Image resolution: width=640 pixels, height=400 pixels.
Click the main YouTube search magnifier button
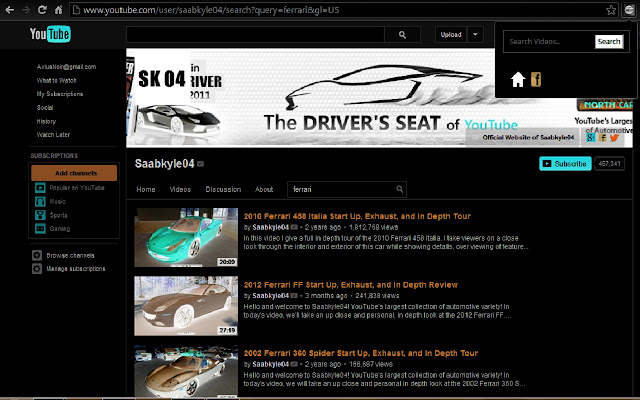coord(402,35)
